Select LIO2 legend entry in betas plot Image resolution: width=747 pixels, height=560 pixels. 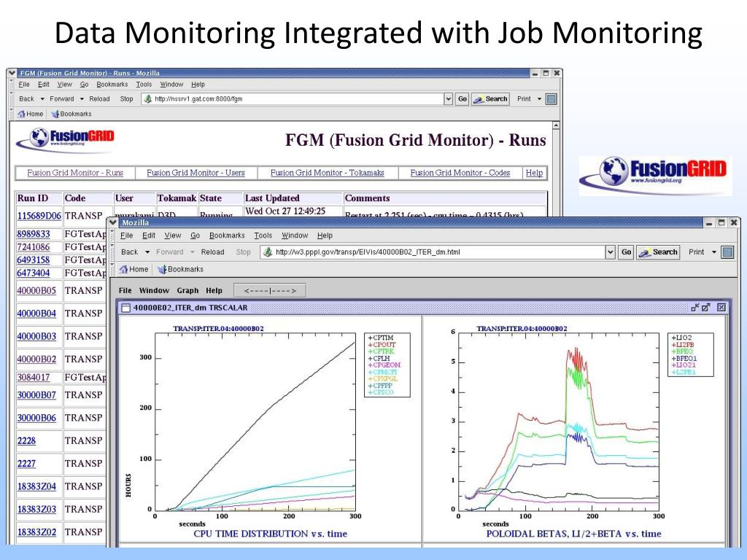click(681, 338)
